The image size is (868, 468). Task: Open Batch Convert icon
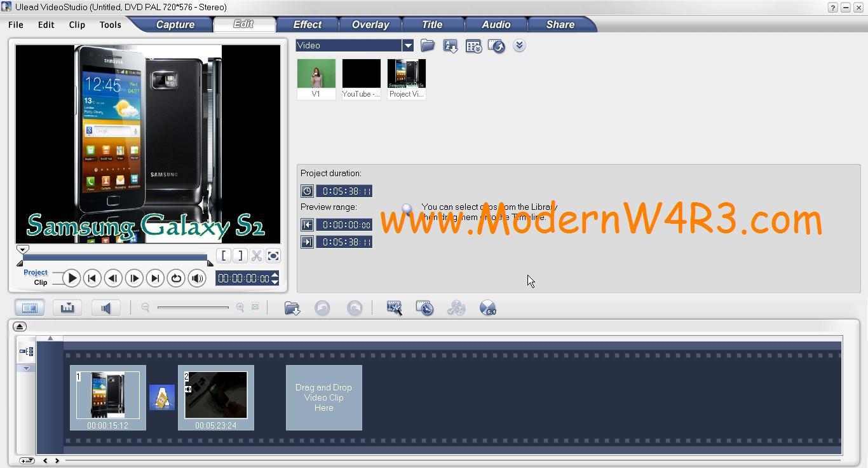[424, 308]
